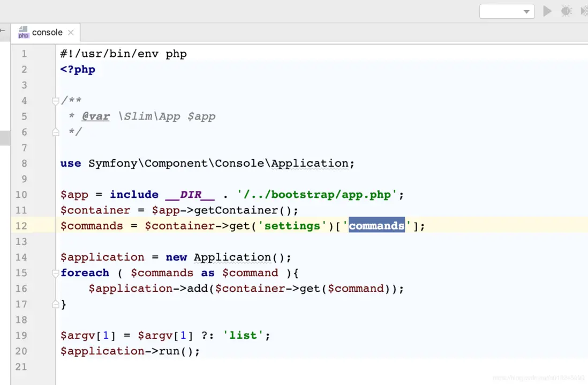588x385 pixels.
Task: Click 'getContainer()' on line 11
Action: click(x=242, y=210)
